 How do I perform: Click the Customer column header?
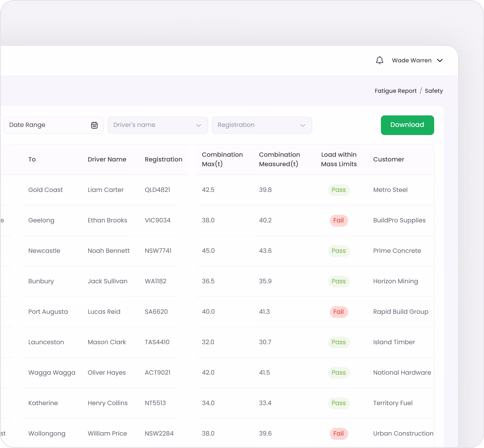tap(388, 159)
